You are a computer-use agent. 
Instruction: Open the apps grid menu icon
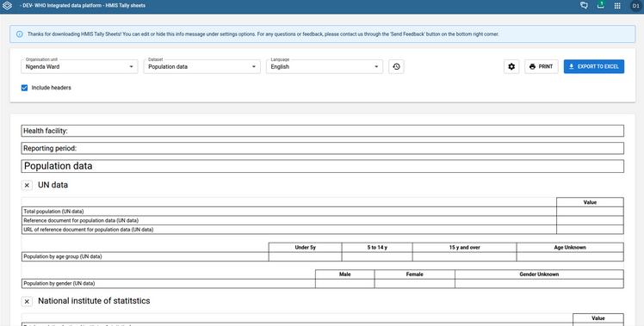(617, 6)
